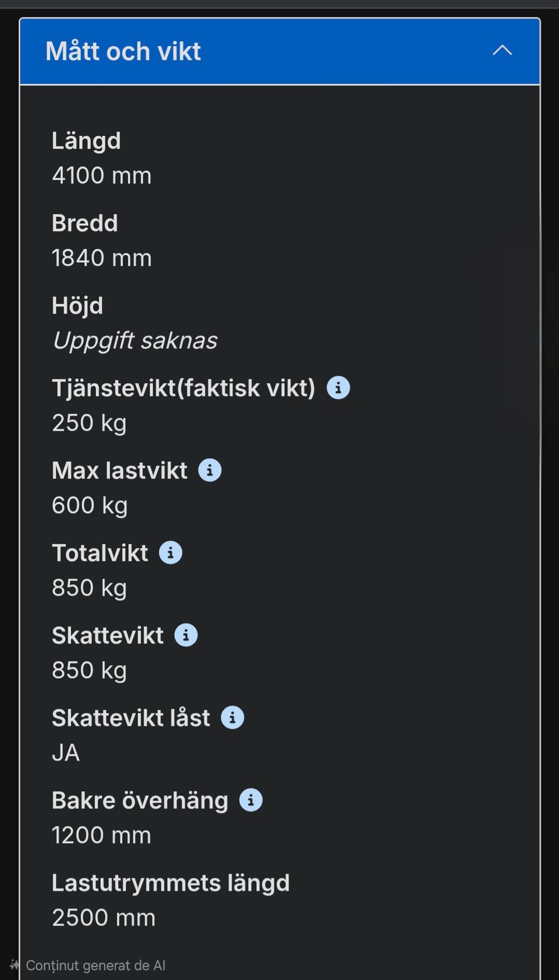Click the Mått och vikt header title

point(123,51)
